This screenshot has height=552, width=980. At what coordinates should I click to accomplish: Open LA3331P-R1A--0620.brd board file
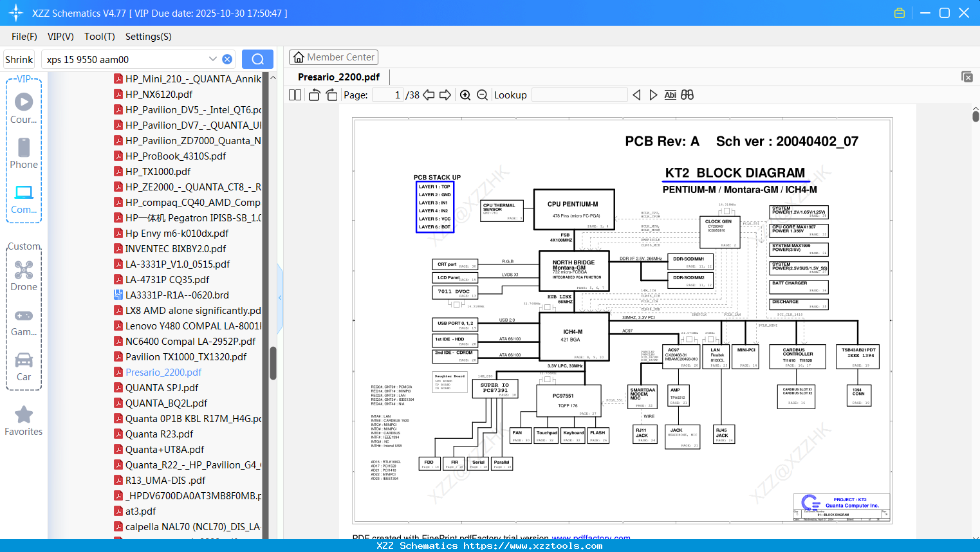pyautogui.click(x=177, y=295)
